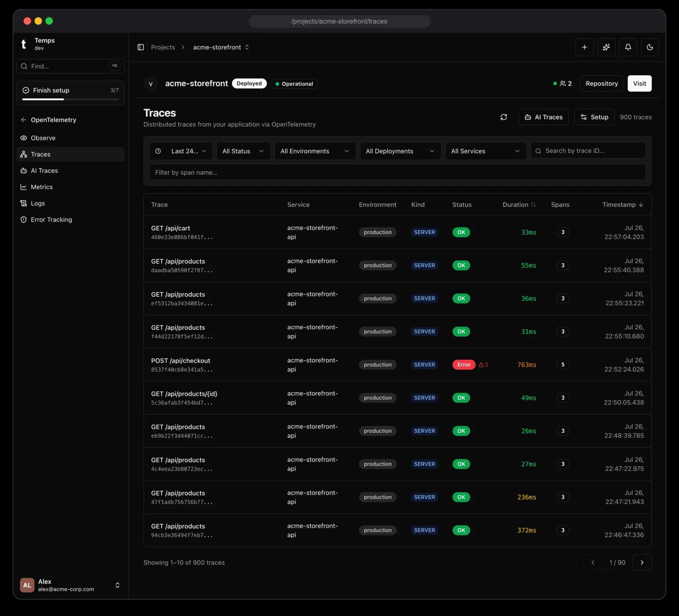This screenshot has width=679, height=616.
Task: Refresh the traces list
Action: click(x=504, y=117)
